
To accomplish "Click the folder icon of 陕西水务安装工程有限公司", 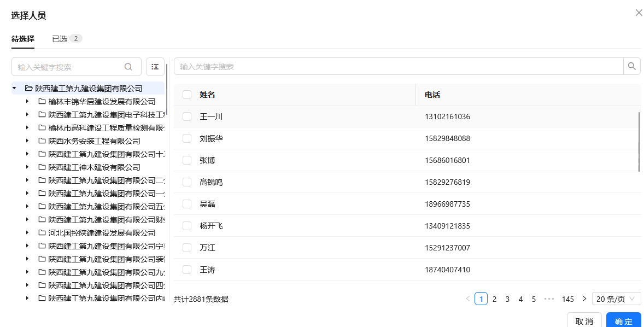I will tap(42, 141).
